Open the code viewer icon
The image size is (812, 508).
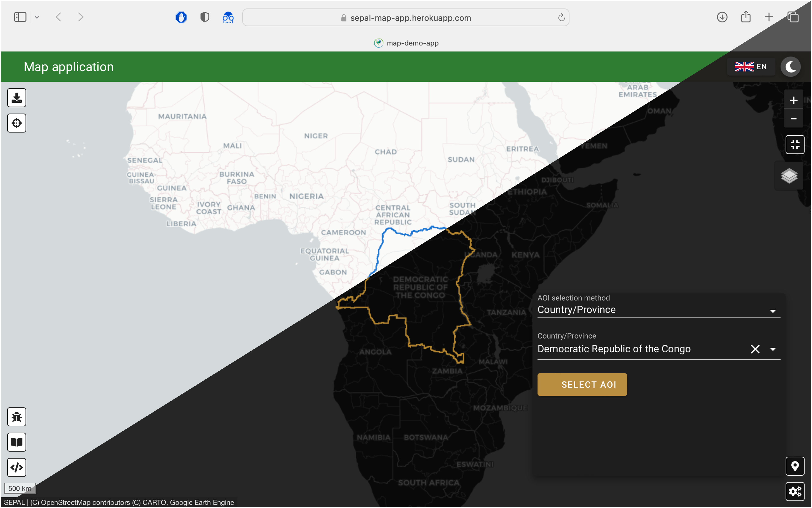[16, 467]
